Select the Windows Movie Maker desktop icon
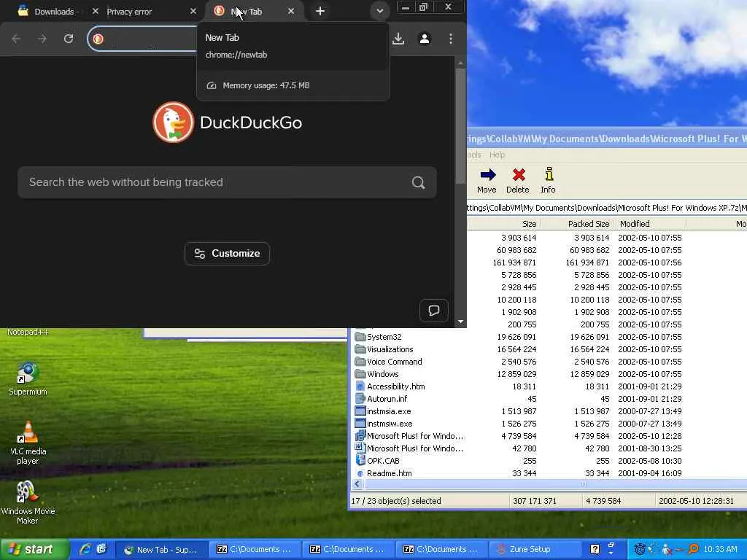Image resolution: width=747 pixels, height=560 pixels. (x=28, y=502)
